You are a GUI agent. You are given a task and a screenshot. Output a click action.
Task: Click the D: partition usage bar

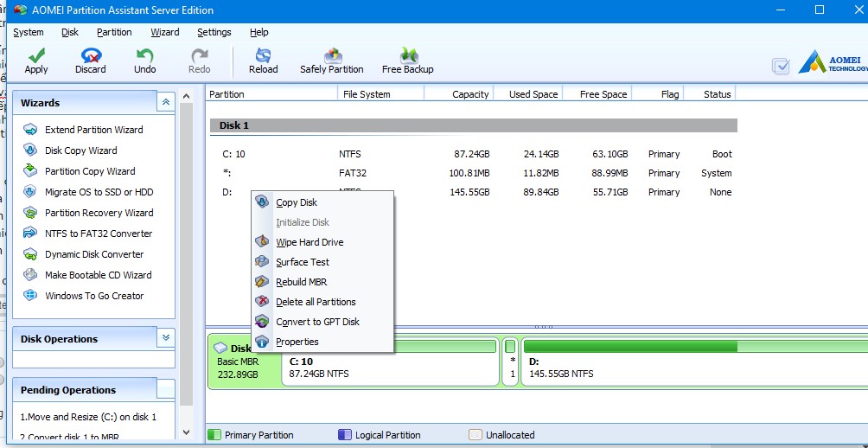[695, 347]
